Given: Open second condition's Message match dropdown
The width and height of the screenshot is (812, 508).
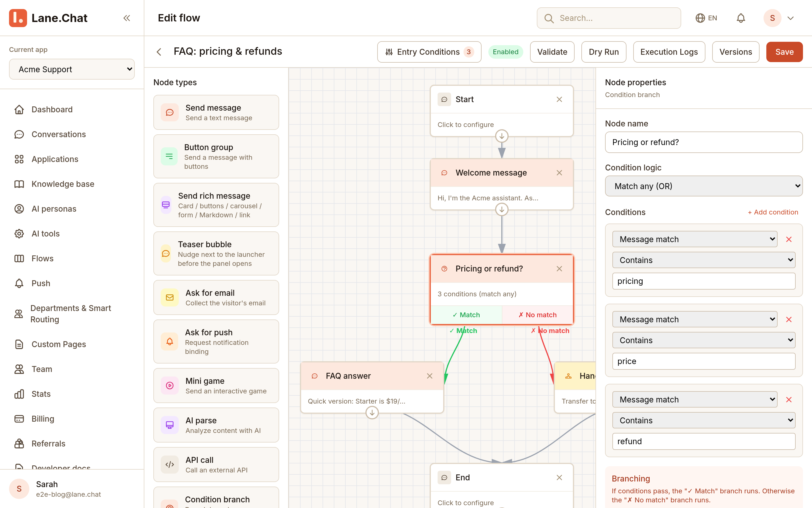Looking at the screenshot, I should coord(694,319).
